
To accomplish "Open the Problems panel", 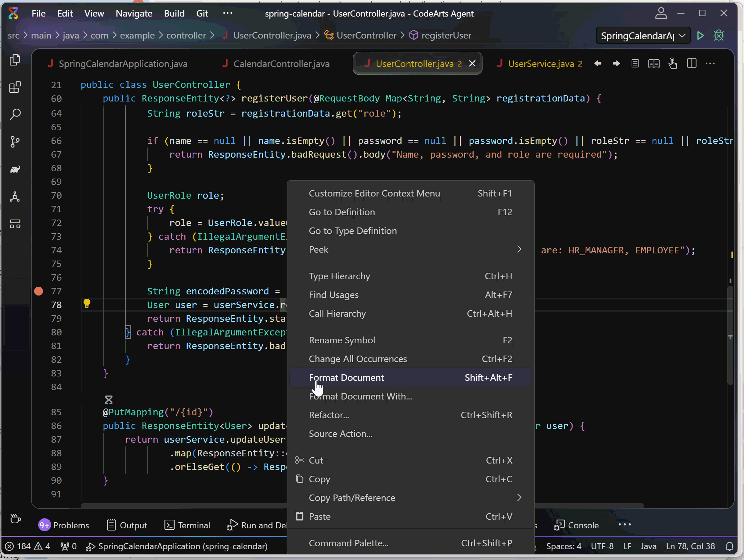I will tap(64, 525).
